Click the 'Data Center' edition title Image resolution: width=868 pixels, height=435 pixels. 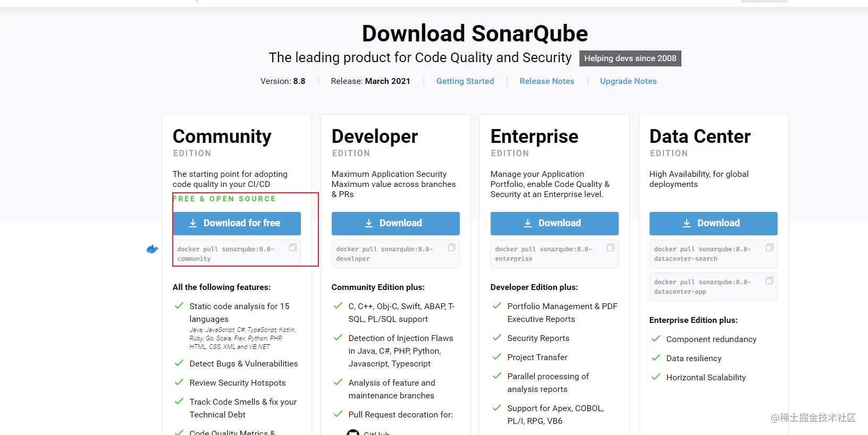pyautogui.click(x=700, y=137)
